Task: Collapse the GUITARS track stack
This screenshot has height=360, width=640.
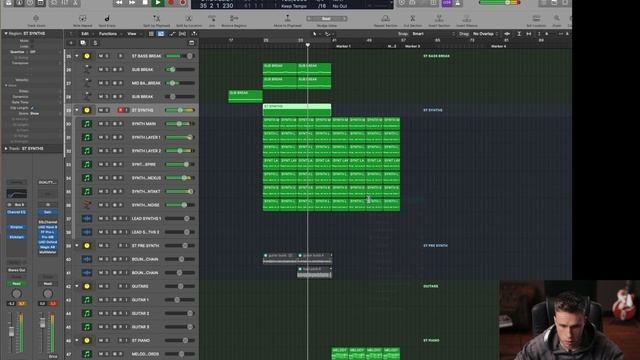Action: point(77,286)
